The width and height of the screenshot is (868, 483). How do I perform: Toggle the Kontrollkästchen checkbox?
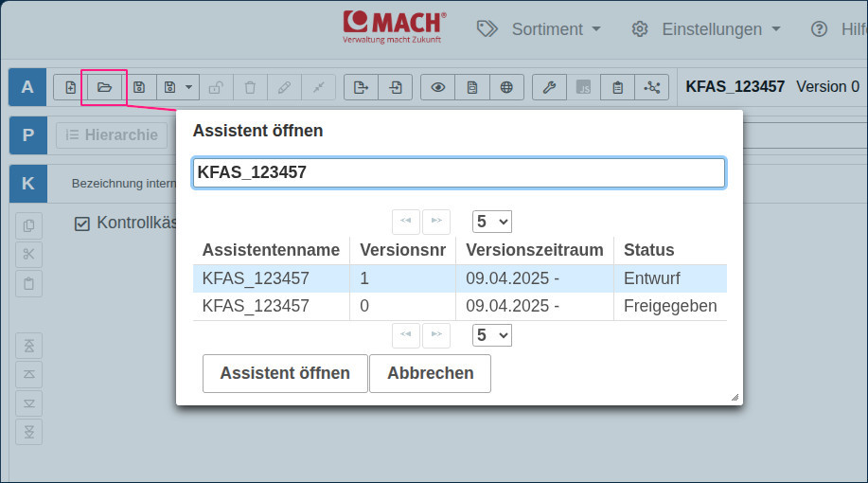(x=82, y=224)
